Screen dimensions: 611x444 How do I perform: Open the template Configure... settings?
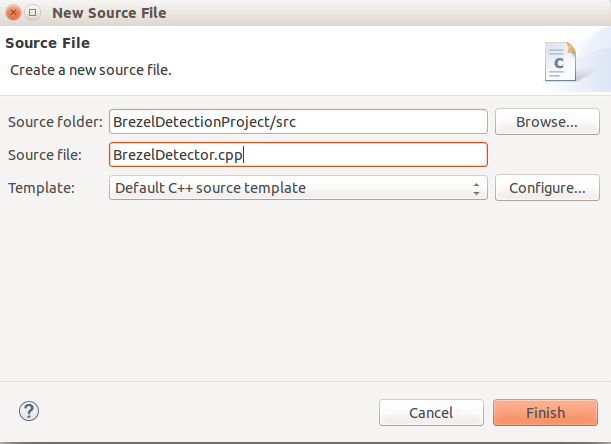547,188
